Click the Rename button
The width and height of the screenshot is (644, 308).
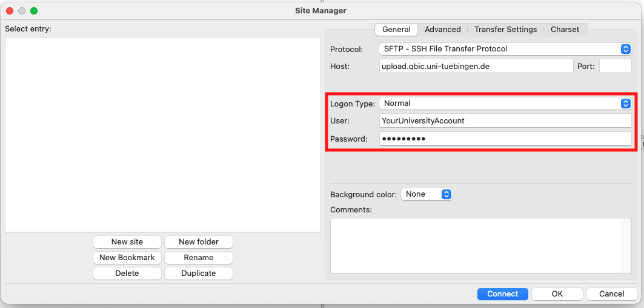coord(199,258)
